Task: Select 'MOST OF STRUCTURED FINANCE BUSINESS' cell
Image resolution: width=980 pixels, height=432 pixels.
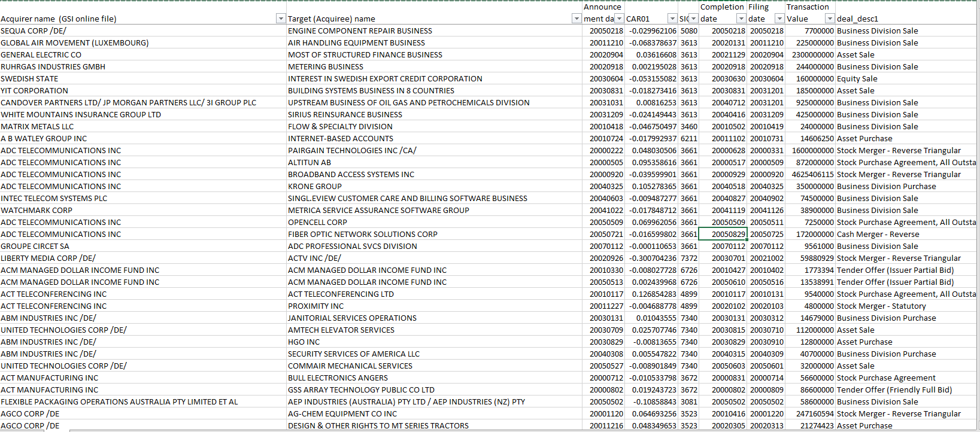Action: click(434, 54)
